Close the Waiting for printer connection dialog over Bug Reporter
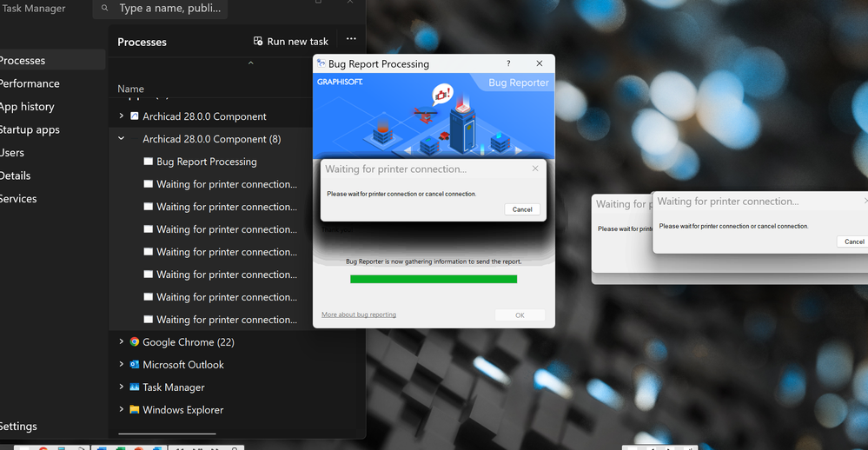The height and width of the screenshot is (450, 868). click(535, 169)
